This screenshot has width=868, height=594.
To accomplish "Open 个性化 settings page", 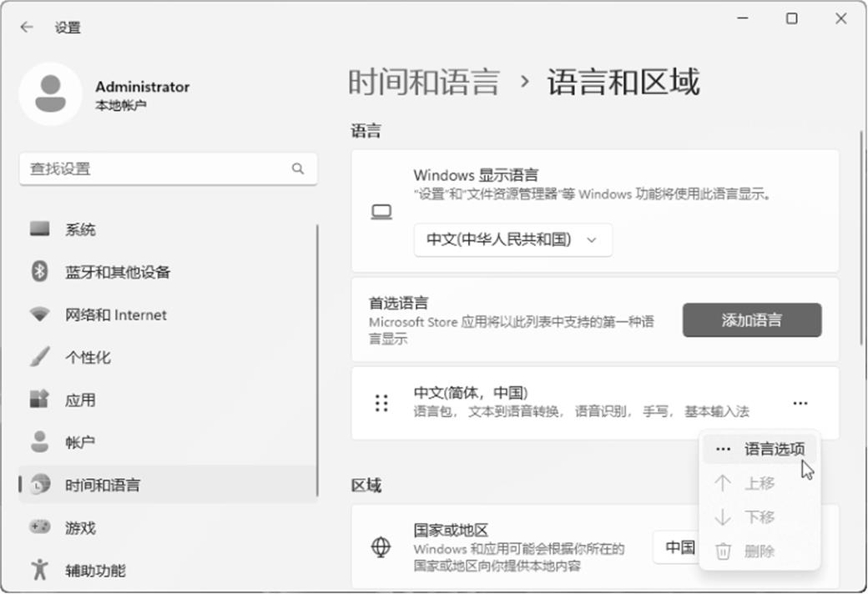I will [88, 358].
